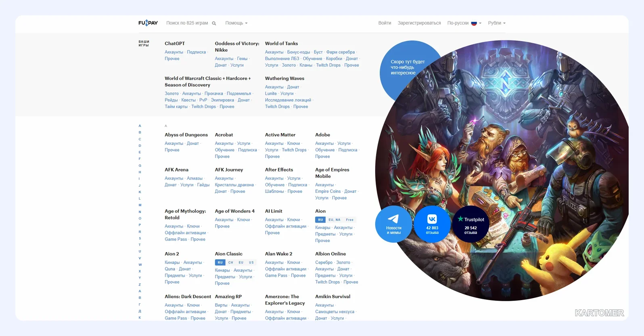This screenshot has height=336, width=644.
Task: Jump to letter S in the alphabet index
Action: 140,238
